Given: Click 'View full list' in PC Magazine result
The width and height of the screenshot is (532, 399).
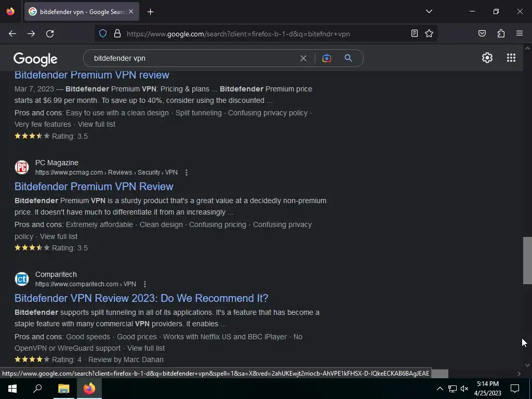Looking at the screenshot, I should 58,236.
